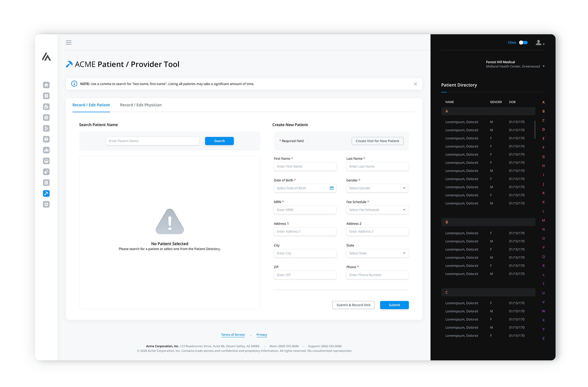Open the Terms of Service link
The width and height of the screenshot is (588, 387).
coord(233,334)
